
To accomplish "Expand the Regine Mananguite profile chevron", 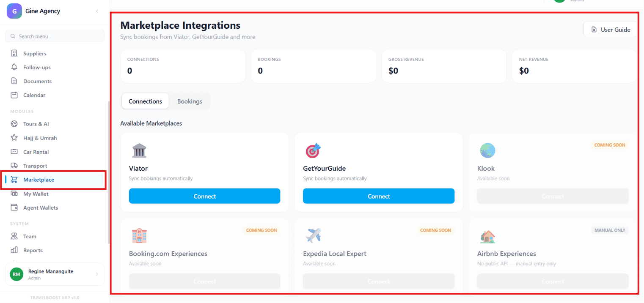I will pyautogui.click(x=97, y=274).
